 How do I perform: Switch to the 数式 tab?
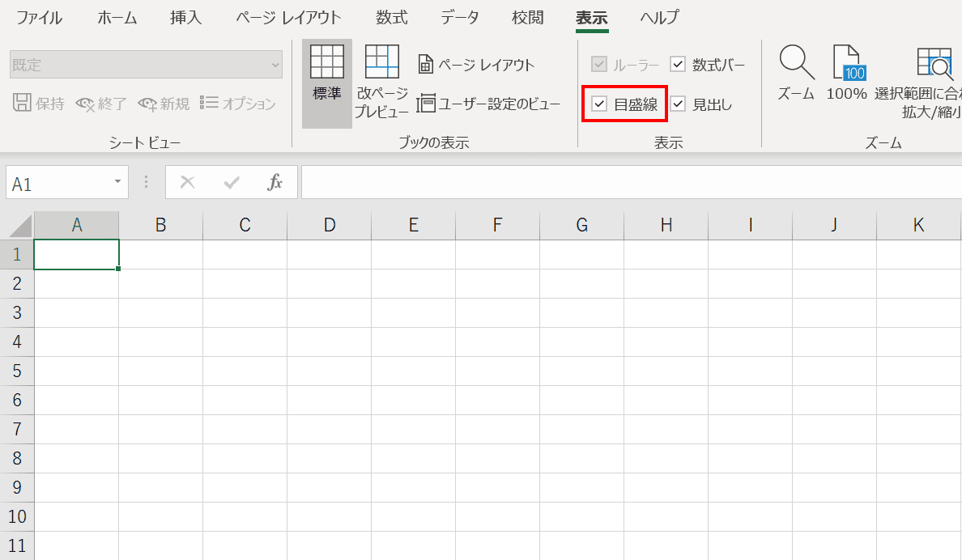click(x=391, y=17)
